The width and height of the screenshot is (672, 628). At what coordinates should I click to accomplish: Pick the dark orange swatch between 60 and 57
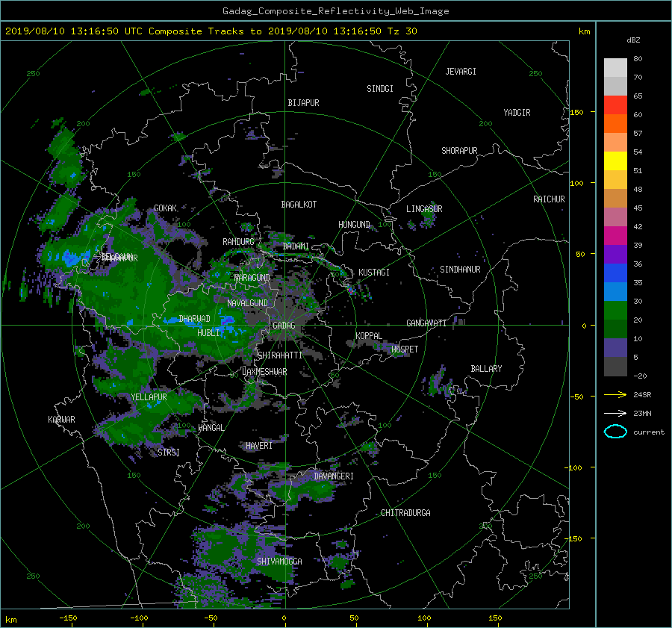coord(615,123)
